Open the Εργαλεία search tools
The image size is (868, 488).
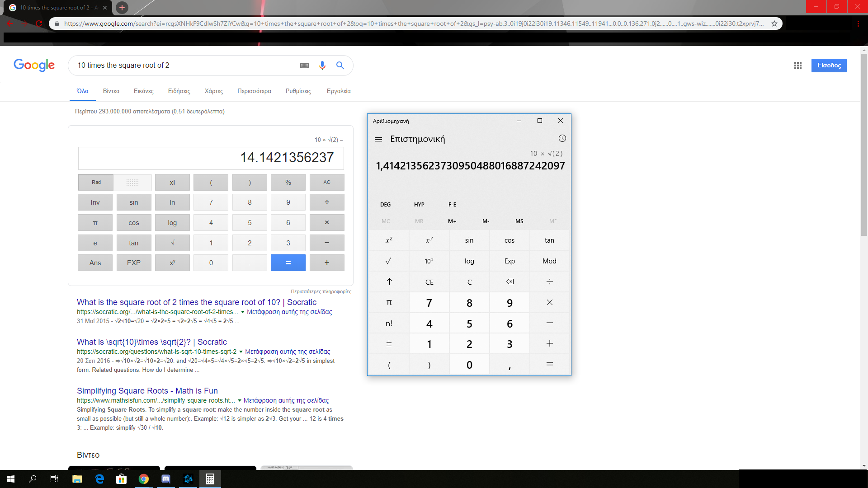click(x=339, y=91)
